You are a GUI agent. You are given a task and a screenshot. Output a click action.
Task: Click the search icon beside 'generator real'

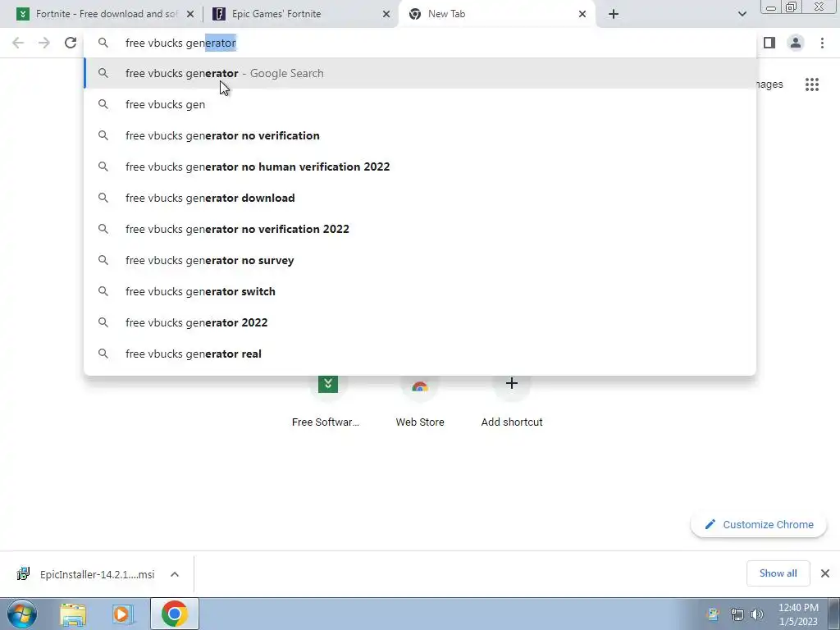(103, 354)
